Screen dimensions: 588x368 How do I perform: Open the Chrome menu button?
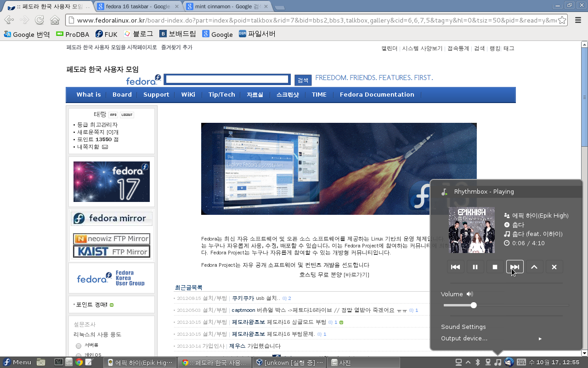coord(578,20)
